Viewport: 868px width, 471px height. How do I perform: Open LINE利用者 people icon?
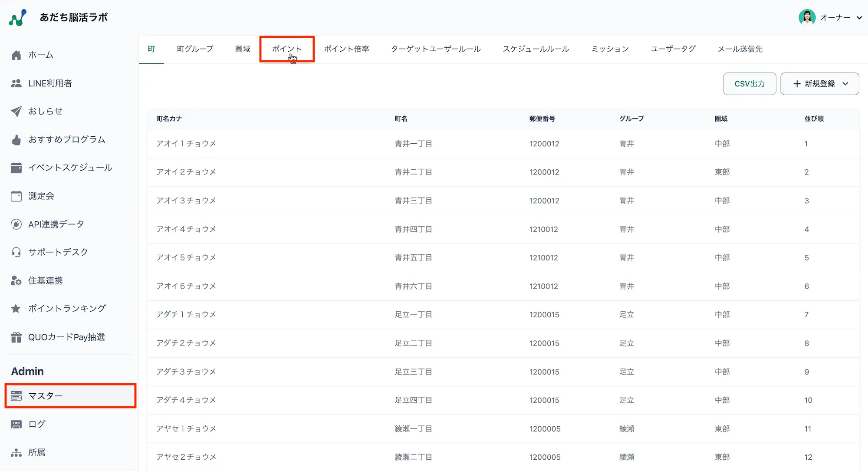[x=16, y=83]
